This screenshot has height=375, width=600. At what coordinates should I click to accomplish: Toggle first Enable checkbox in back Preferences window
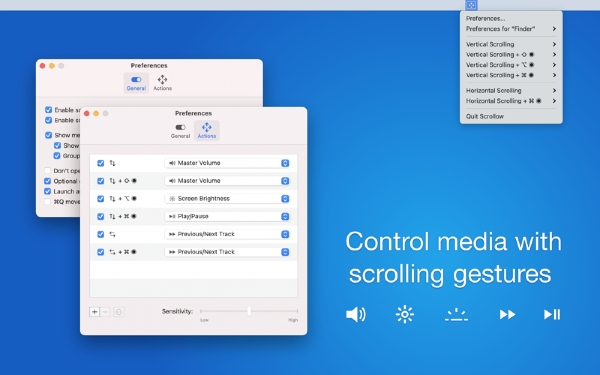49,110
